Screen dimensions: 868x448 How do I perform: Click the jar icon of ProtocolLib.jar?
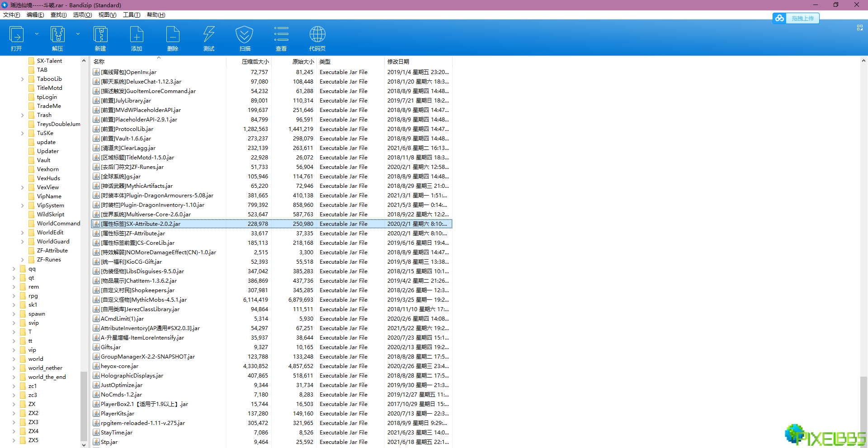(x=96, y=129)
